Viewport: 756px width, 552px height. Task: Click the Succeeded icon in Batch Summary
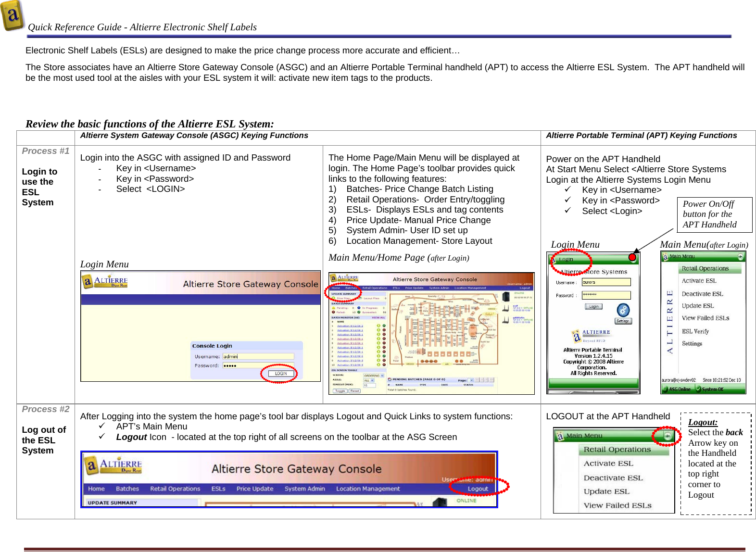tap(359, 312)
